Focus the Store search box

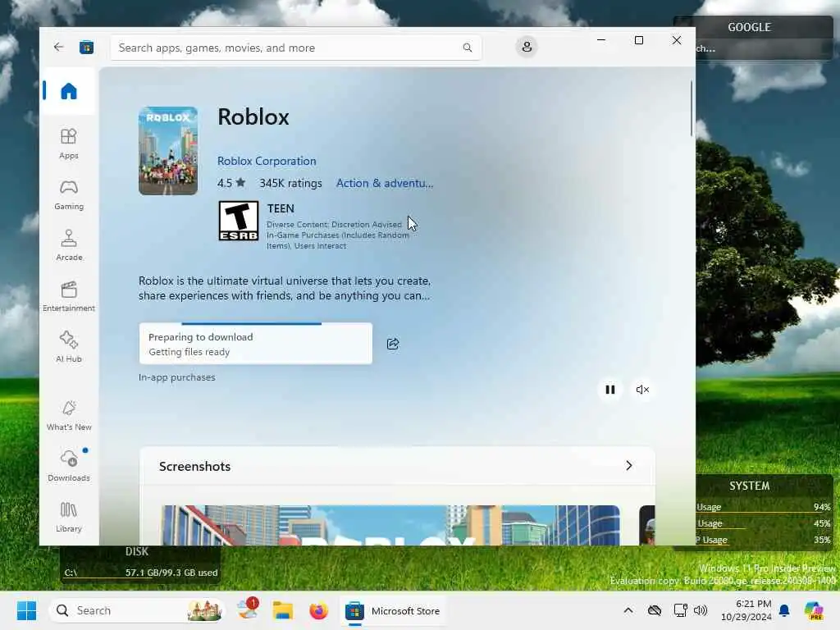(295, 48)
